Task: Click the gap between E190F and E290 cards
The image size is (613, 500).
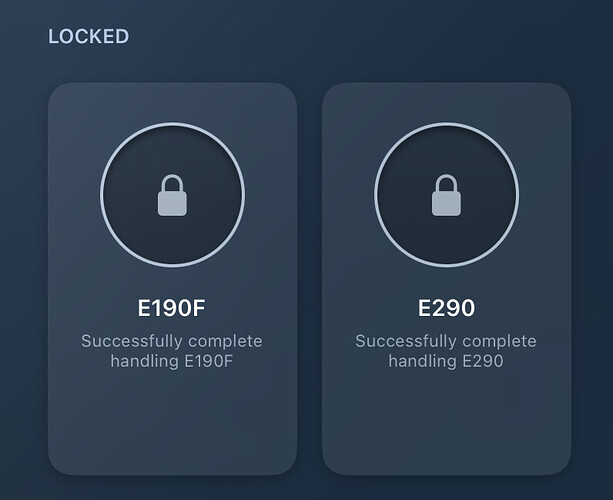Action: click(310, 279)
